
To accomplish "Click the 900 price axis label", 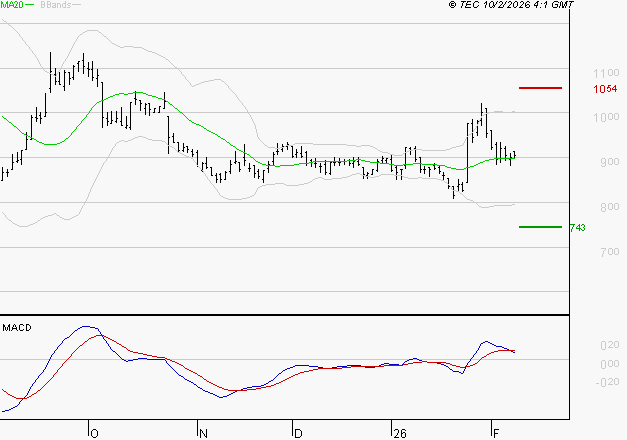I will click(610, 162).
